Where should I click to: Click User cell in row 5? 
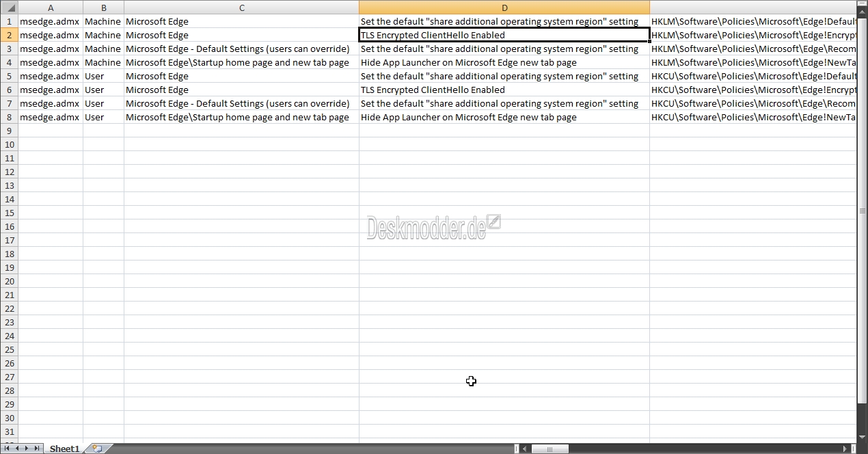tap(103, 76)
